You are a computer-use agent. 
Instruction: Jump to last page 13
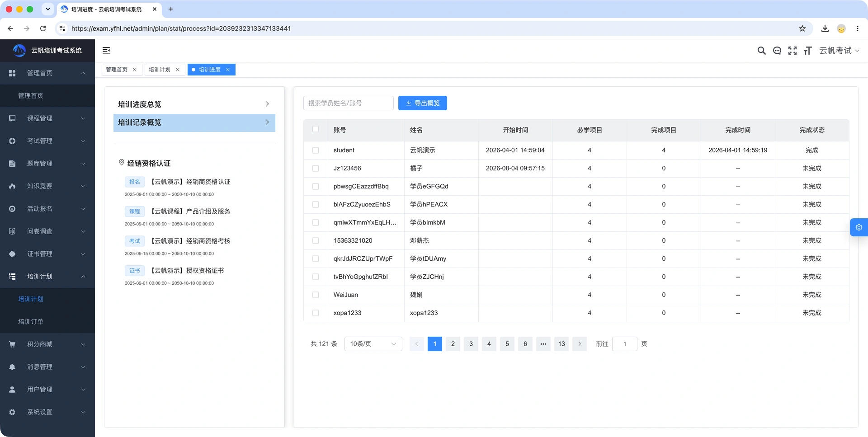561,344
